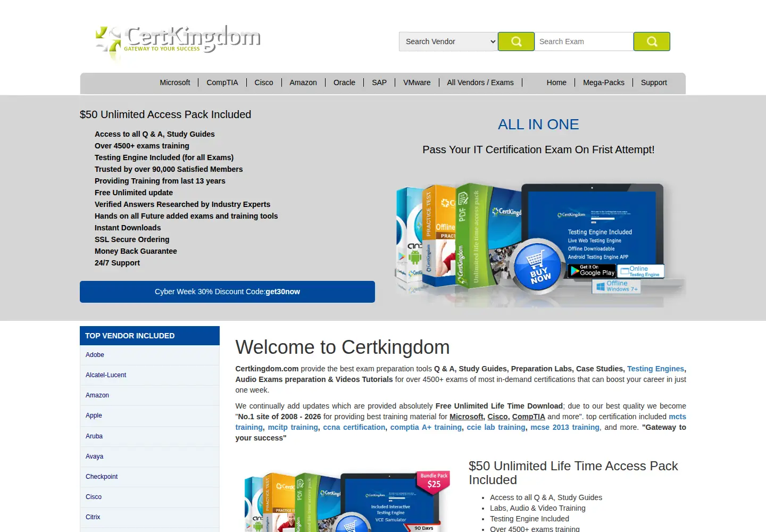
Task: Go to SAP in the navigation bar
Action: coord(379,82)
